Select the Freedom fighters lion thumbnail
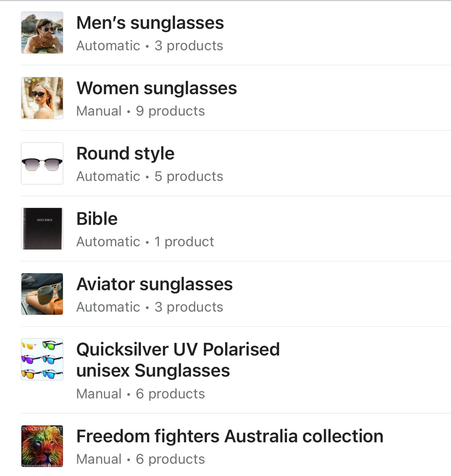Screen dimensions: 451x476 click(x=42, y=446)
